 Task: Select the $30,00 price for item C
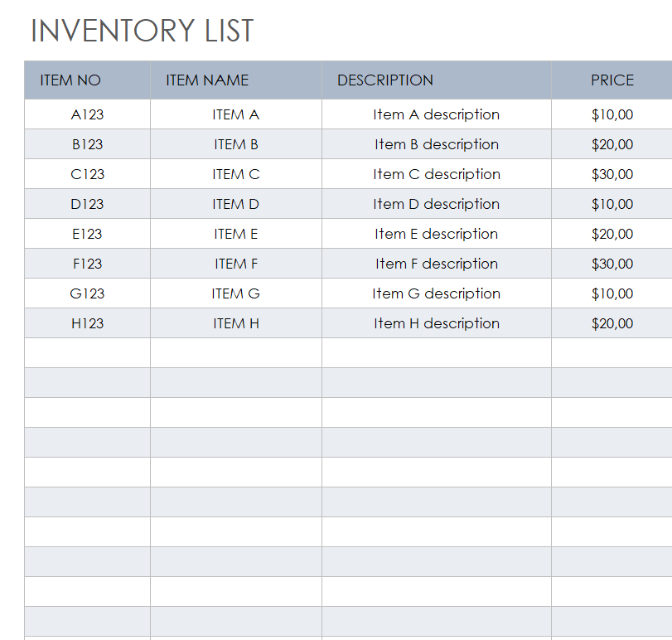click(x=612, y=174)
